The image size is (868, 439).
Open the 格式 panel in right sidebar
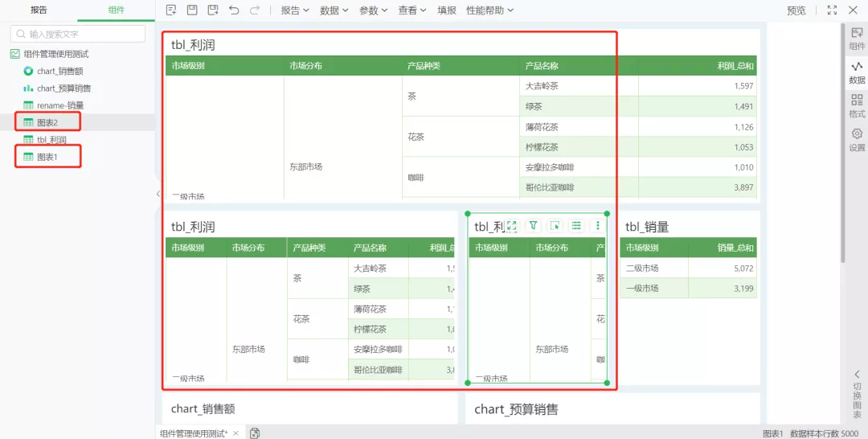pyautogui.click(x=857, y=106)
